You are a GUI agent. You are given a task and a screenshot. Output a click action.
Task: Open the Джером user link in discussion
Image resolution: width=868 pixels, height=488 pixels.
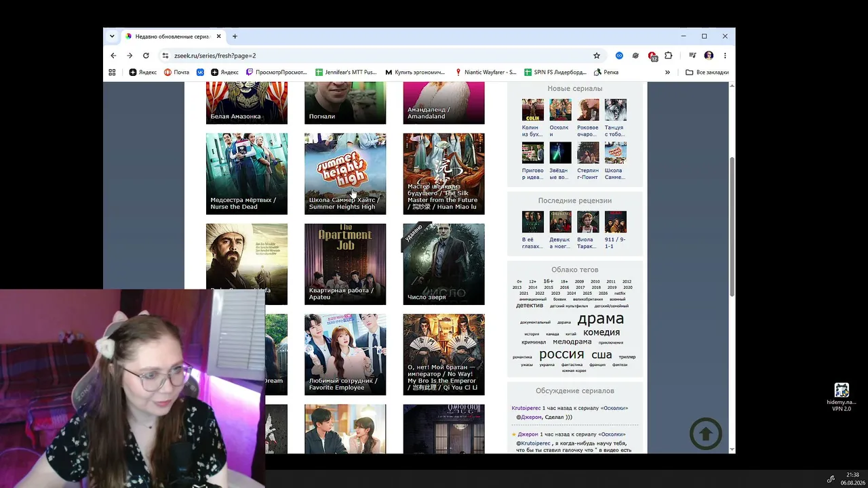(x=528, y=434)
